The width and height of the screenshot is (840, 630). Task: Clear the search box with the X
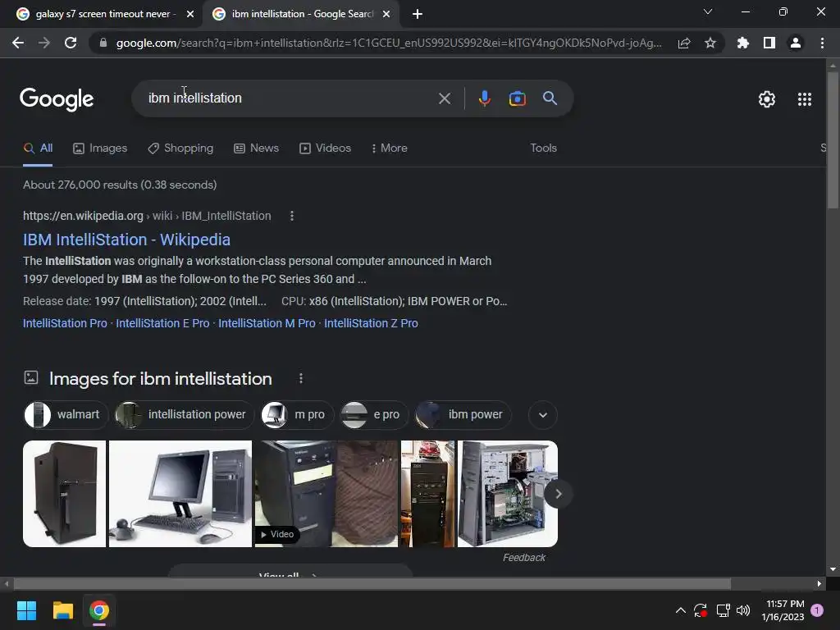(444, 98)
